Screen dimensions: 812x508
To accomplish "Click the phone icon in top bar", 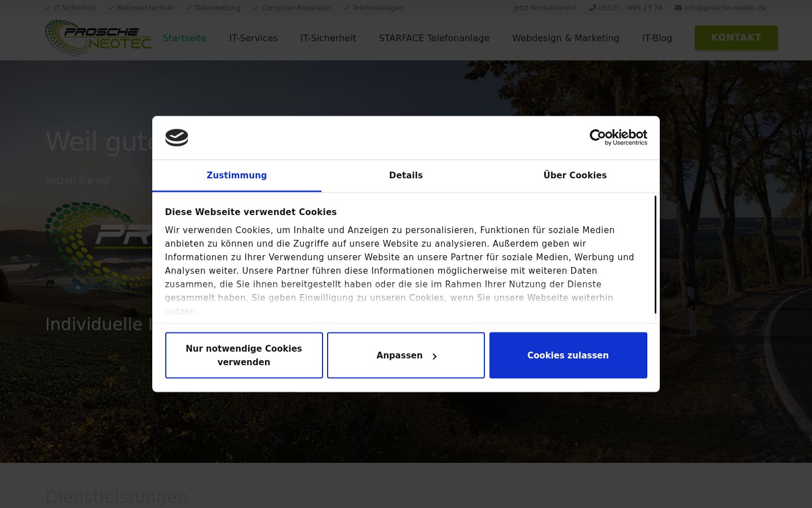I will click(x=592, y=8).
